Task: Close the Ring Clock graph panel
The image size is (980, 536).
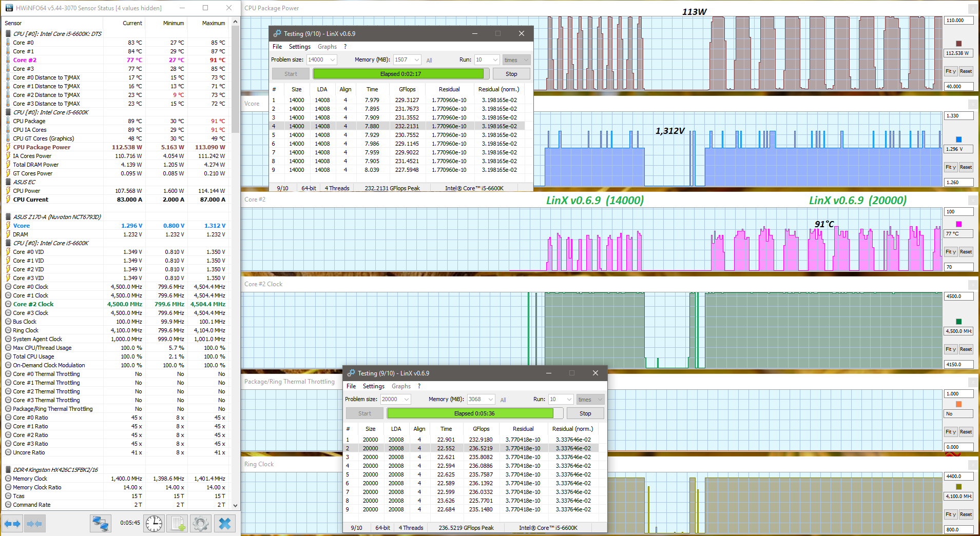Action: (x=972, y=464)
